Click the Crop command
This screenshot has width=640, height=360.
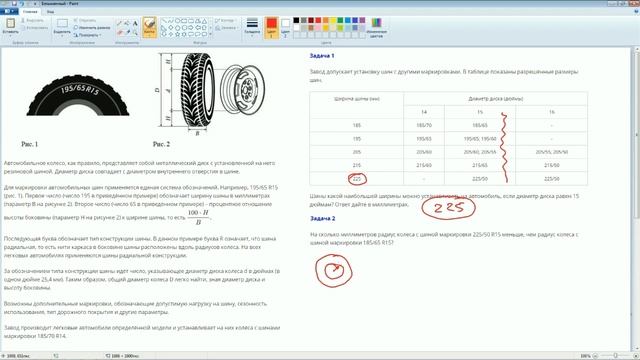click(85, 20)
